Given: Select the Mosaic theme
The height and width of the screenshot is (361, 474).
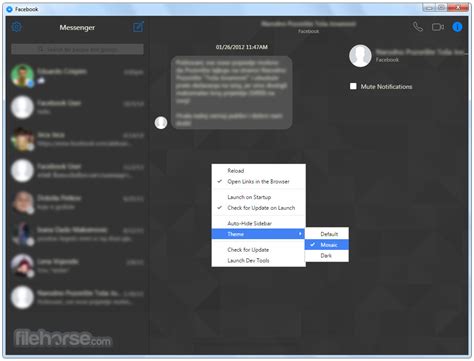Looking at the screenshot, I should pos(327,245).
